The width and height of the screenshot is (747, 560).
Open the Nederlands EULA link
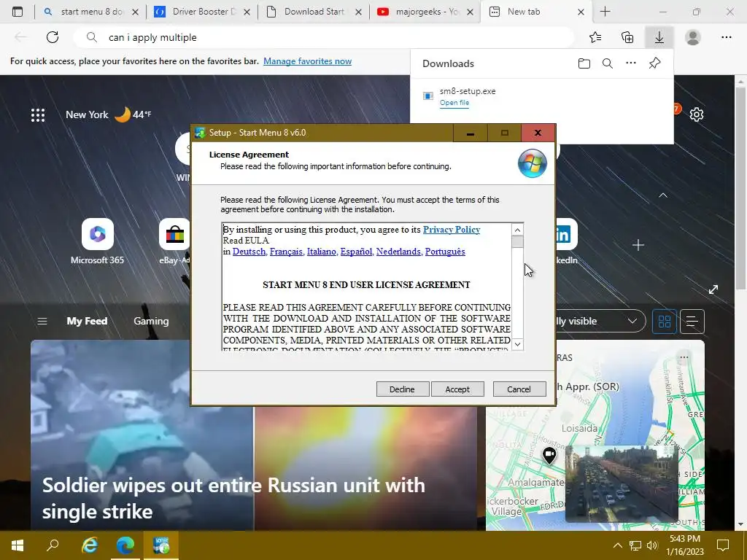399,252
